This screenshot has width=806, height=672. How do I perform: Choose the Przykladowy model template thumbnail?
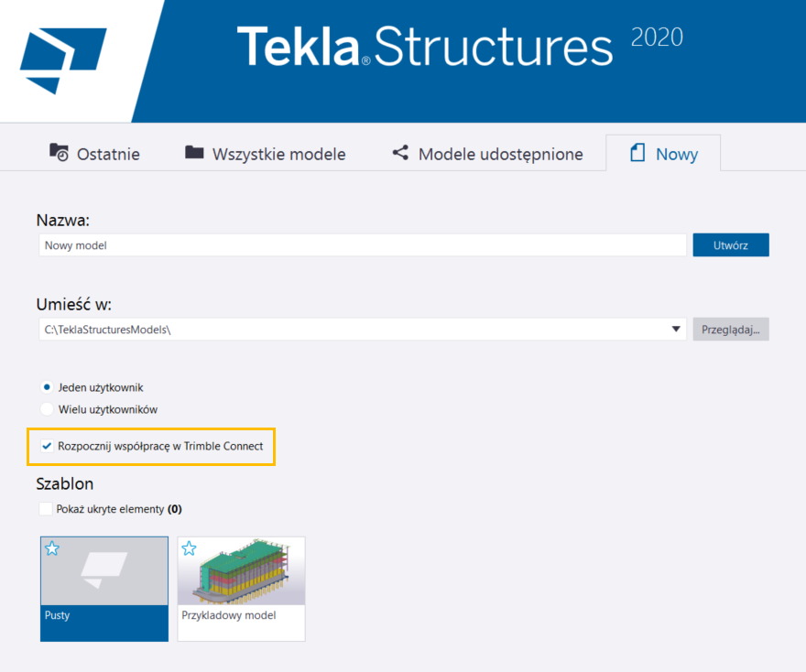[x=241, y=588]
